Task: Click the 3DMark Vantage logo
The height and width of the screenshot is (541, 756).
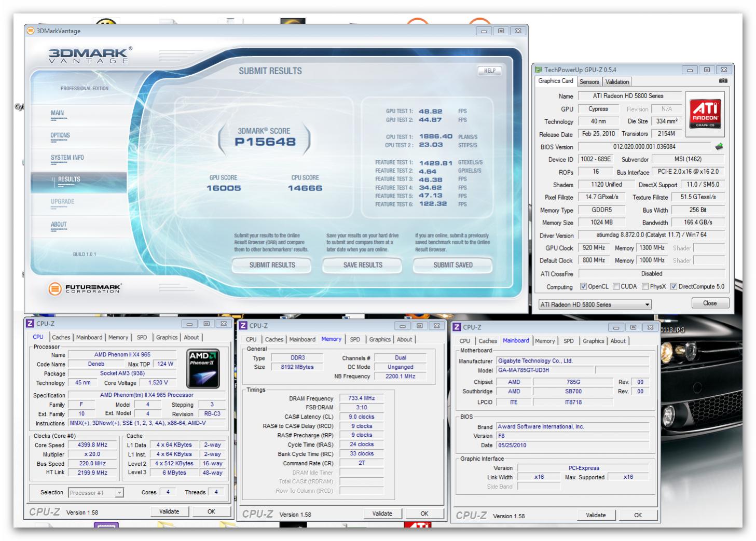Action: pos(90,55)
